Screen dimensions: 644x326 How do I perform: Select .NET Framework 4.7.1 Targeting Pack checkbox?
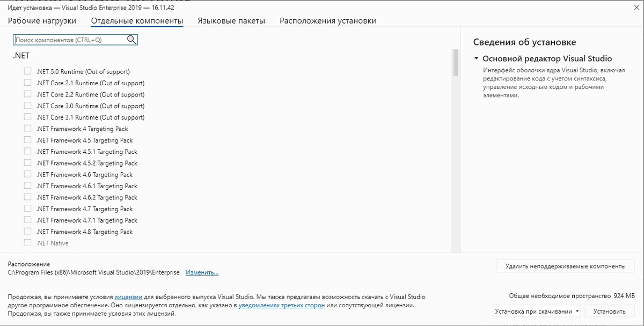point(27,220)
